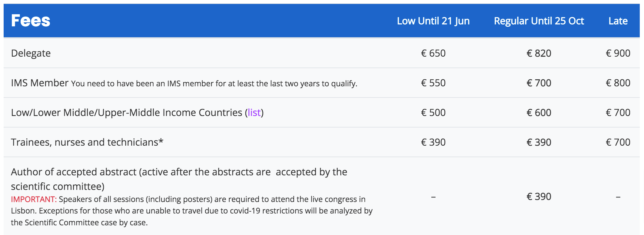
Task: Click the Late column header
Action: click(x=618, y=21)
